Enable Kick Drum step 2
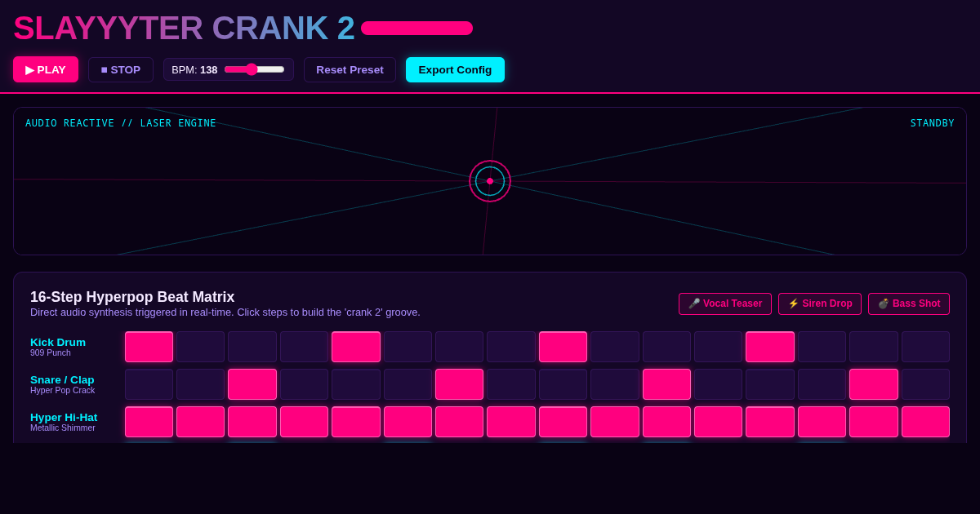The width and height of the screenshot is (980, 514). coord(201,347)
